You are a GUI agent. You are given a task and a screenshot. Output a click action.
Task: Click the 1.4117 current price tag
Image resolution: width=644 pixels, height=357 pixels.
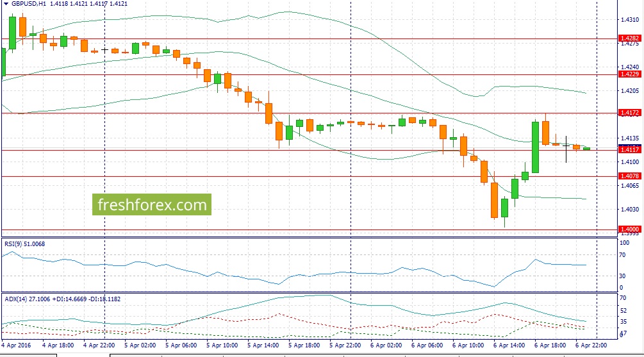point(629,150)
